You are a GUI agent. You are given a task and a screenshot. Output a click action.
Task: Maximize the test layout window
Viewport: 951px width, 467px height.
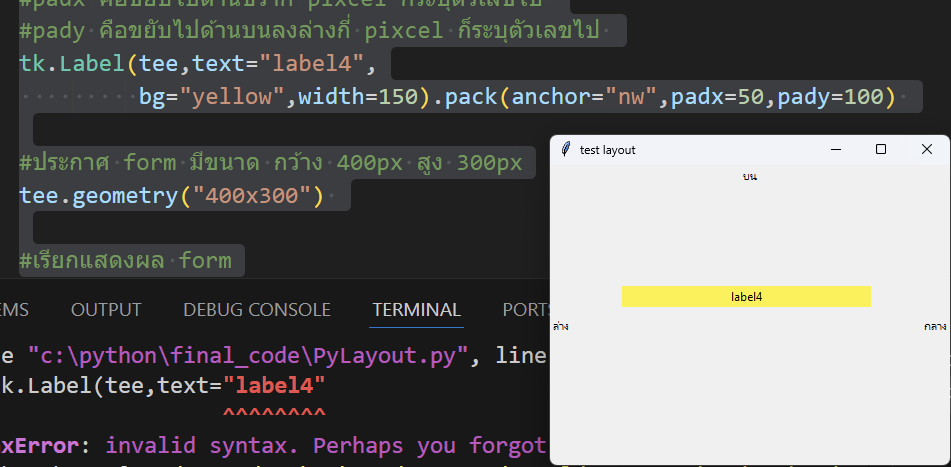point(881,149)
